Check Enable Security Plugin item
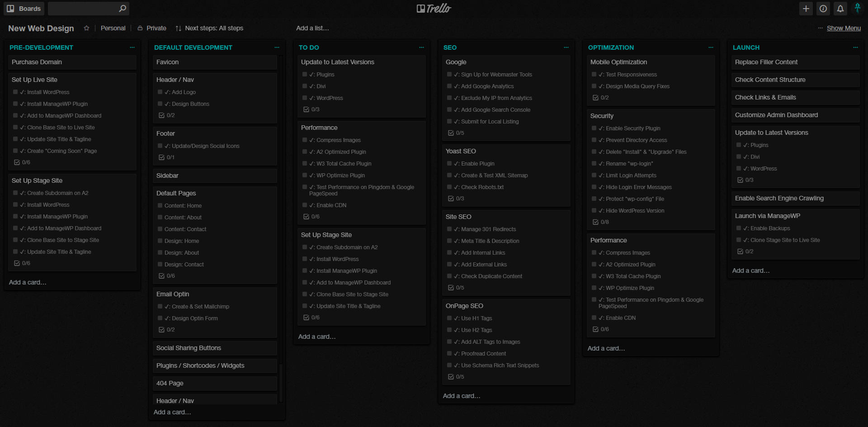This screenshot has height=427, width=868. (x=594, y=128)
